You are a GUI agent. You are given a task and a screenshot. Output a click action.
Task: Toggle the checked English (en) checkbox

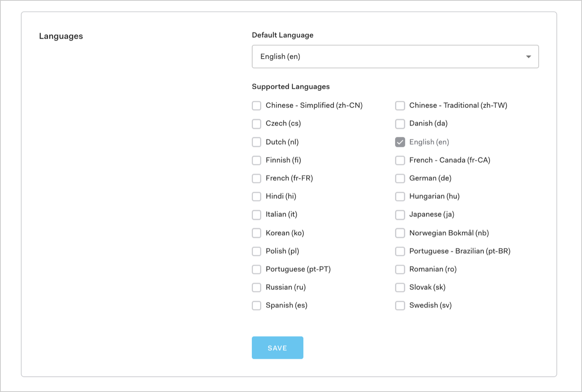(400, 142)
